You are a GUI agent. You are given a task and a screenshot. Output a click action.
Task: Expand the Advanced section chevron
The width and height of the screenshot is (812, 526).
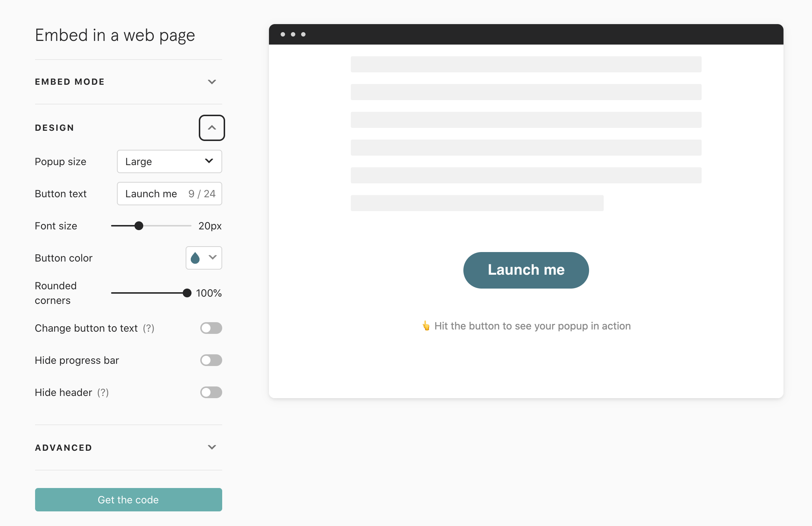click(212, 447)
